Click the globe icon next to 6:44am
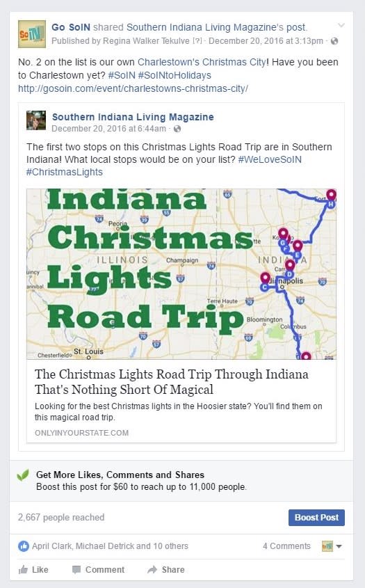The width and height of the screenshot is (365, 588). 177,129
